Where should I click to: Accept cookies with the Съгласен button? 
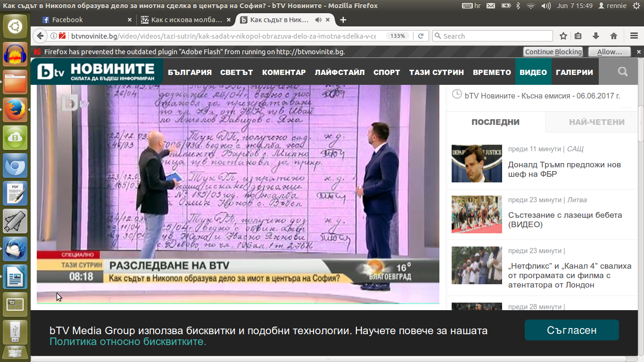(x=572, y=330)
